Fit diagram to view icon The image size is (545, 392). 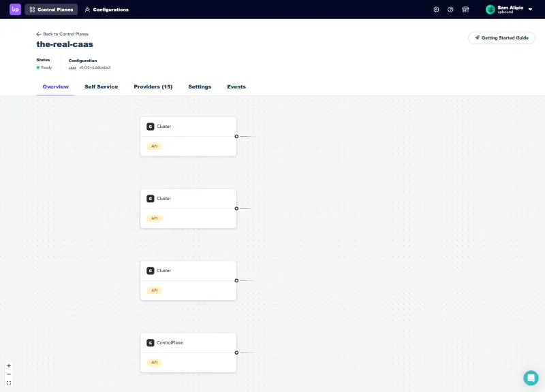click(9, 383)
